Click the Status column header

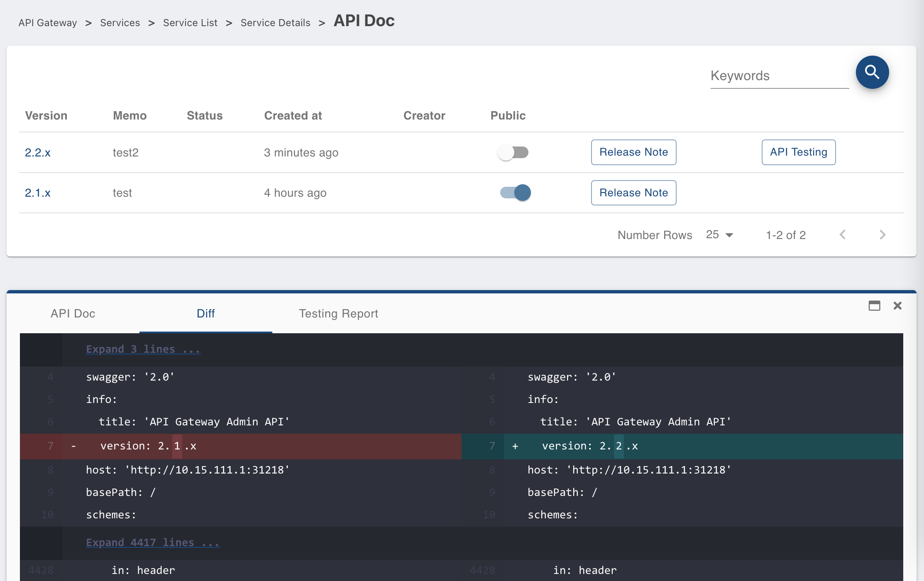tap(205, 115)
